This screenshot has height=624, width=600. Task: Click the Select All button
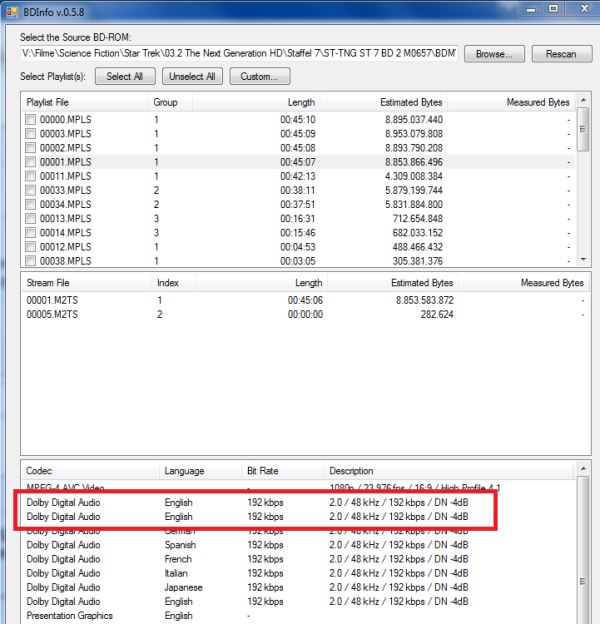tap(125, 76)
